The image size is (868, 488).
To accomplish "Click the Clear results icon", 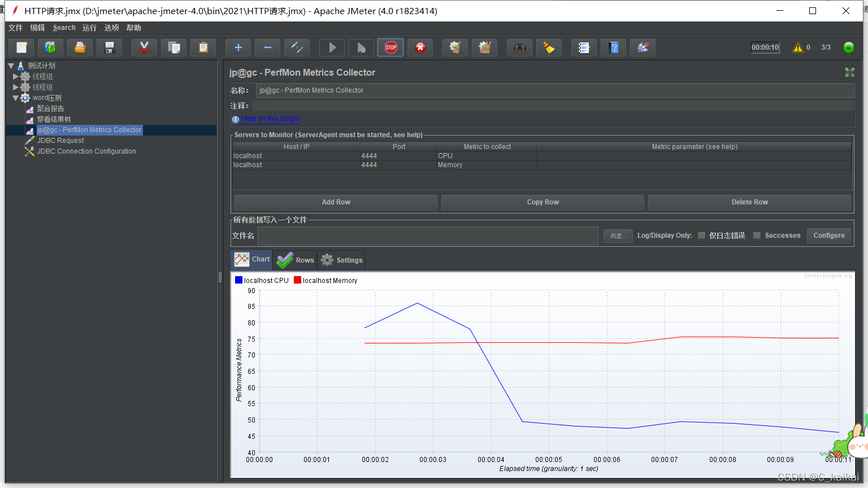I will tap(455, 47).
